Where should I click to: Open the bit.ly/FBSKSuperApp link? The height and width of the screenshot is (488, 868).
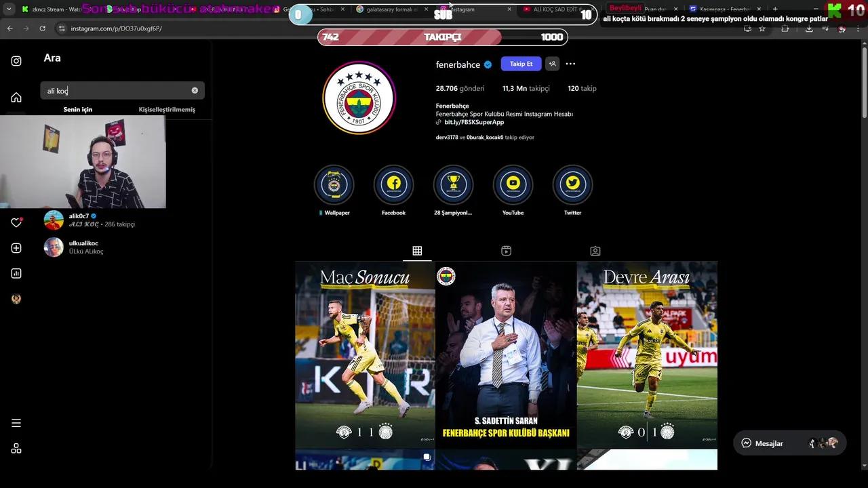coord(474,122)
